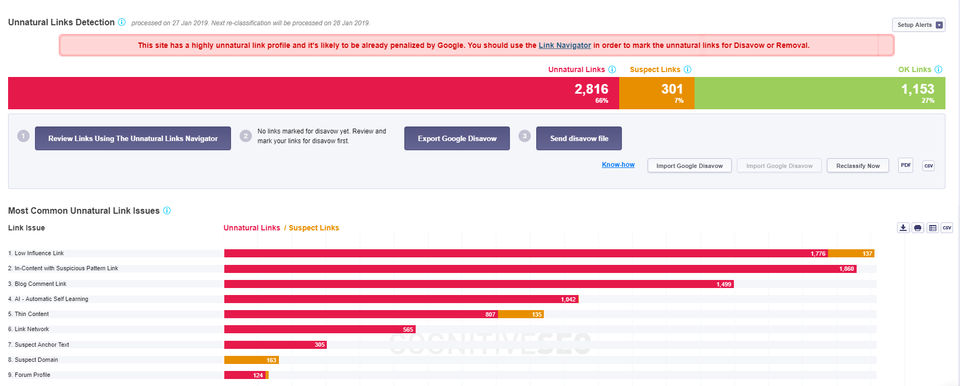Click the Link Network bar 565
This screenshot has height=386, width=960.
[320, 330]
